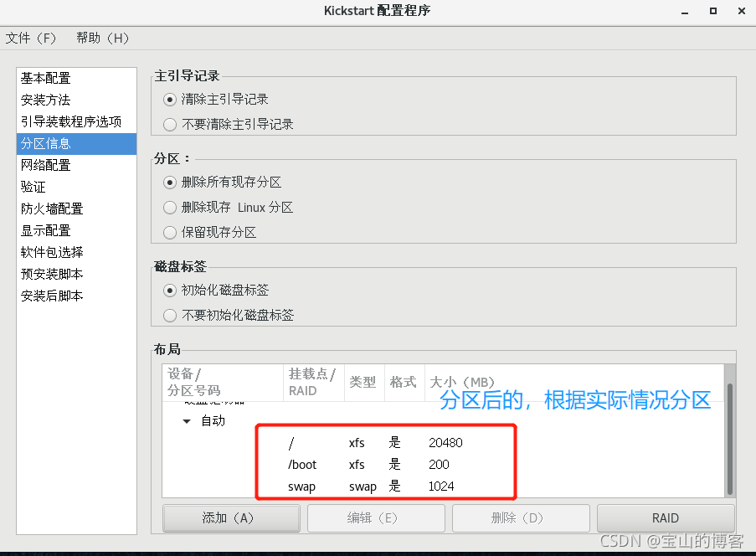Maximize the Kickstart window
Viewport: 756px width, 556px height.
713,11
